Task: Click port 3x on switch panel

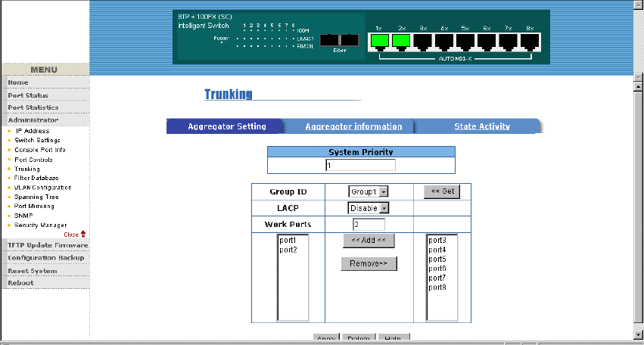Action: (x=423, y=41)
